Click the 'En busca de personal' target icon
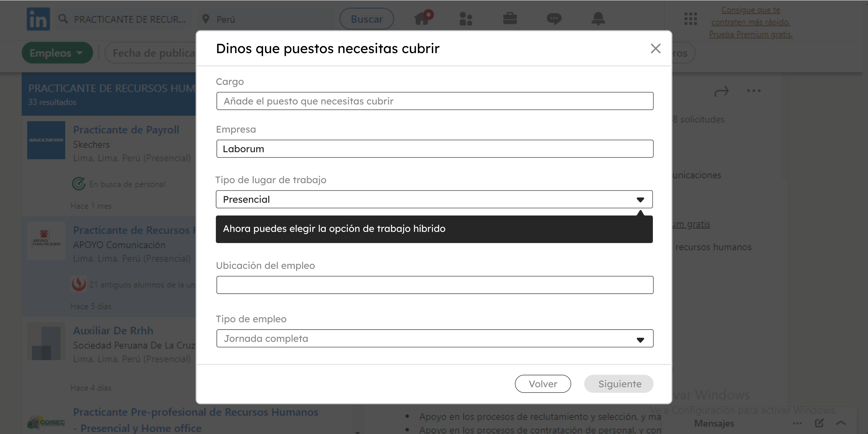This screenshot has width=868, height=434. [79, 184]
